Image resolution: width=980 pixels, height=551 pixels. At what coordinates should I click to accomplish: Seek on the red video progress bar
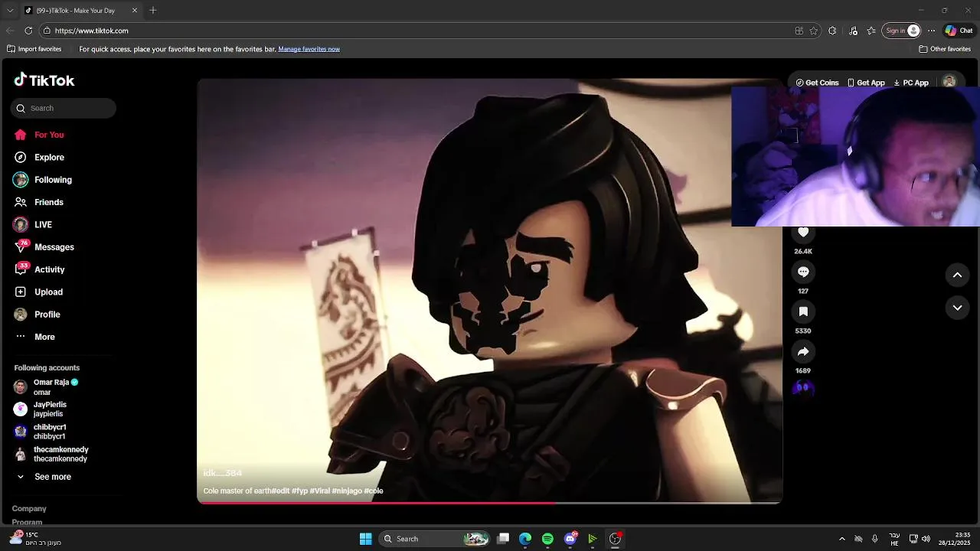(x=489, y=503)
